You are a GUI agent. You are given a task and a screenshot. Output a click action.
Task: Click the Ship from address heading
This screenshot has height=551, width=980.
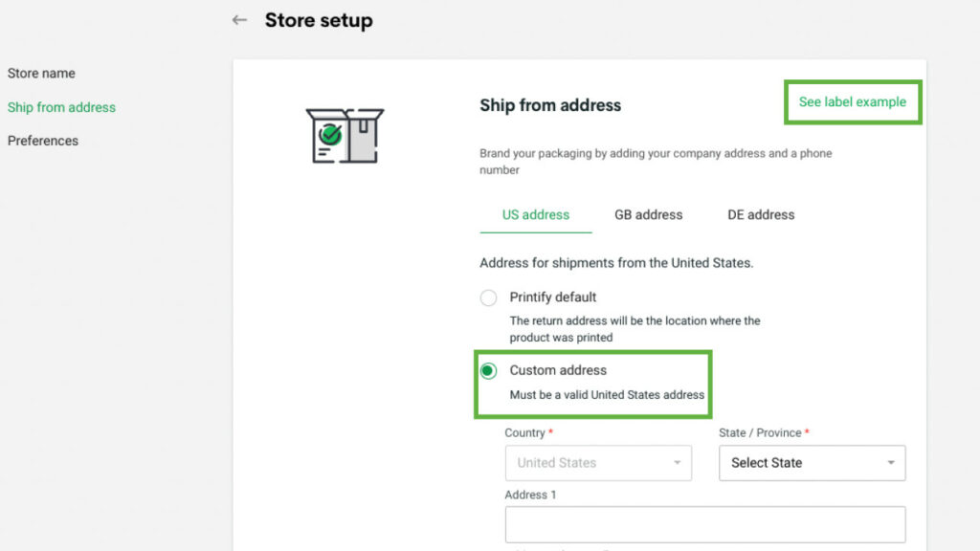tap(550, 105)
